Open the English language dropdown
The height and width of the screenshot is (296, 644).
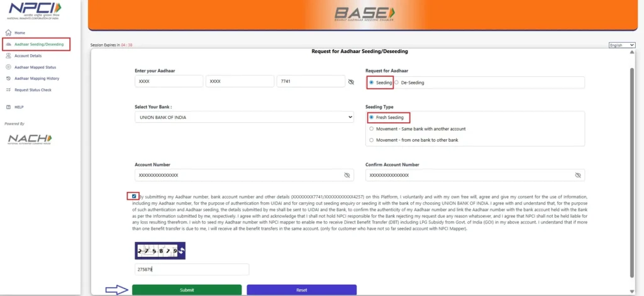pos(622,45)
